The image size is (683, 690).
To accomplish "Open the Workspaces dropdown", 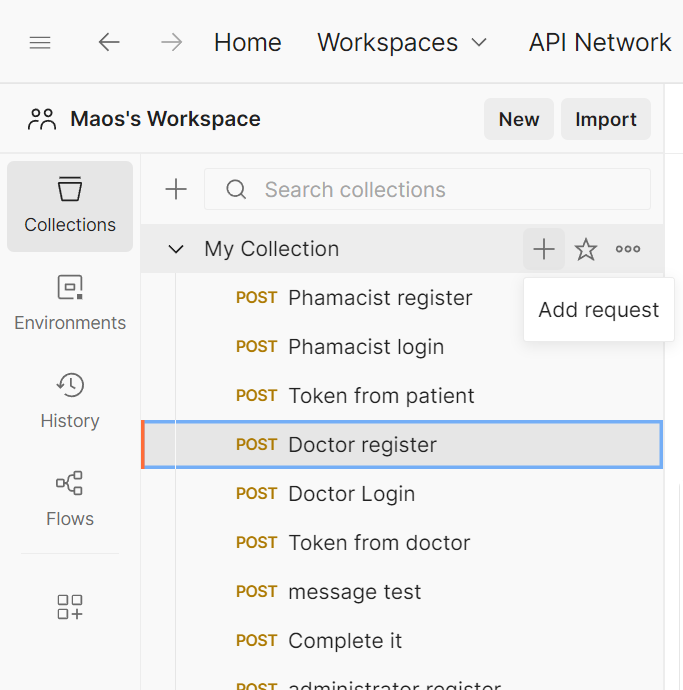I will 402,43.
